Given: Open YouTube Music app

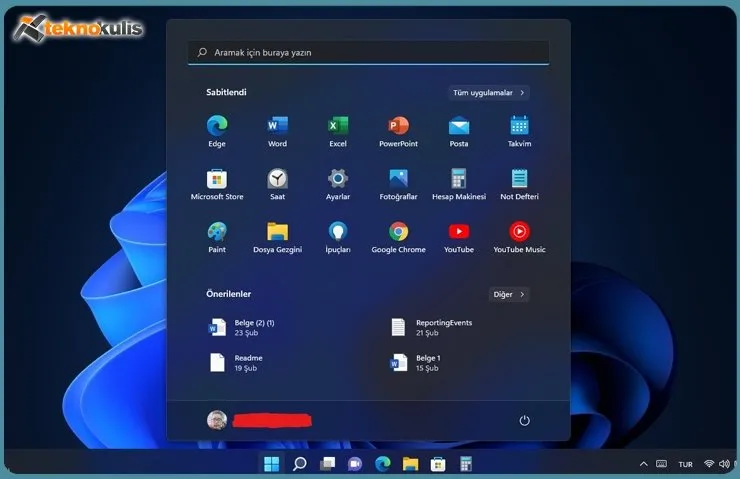Looking at the screenshot, I should click(x=519, y=237).
